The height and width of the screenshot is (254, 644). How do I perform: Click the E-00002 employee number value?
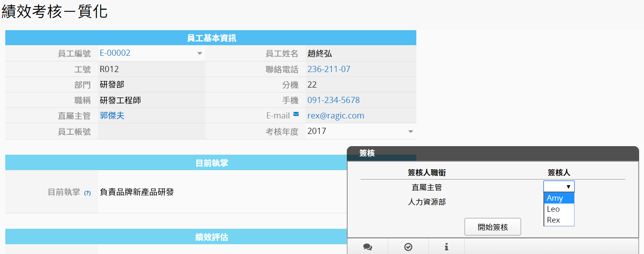click(x=115, y=53)
